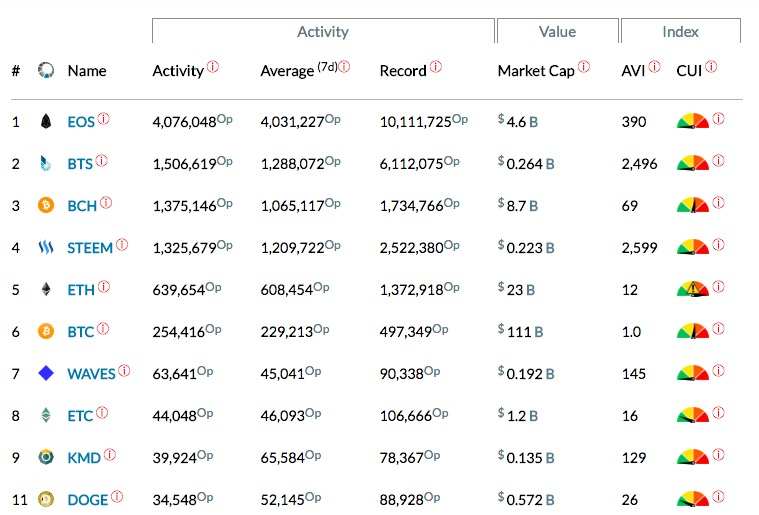Open the BCH coin link
Screen dimensions: 759x515
82,206
